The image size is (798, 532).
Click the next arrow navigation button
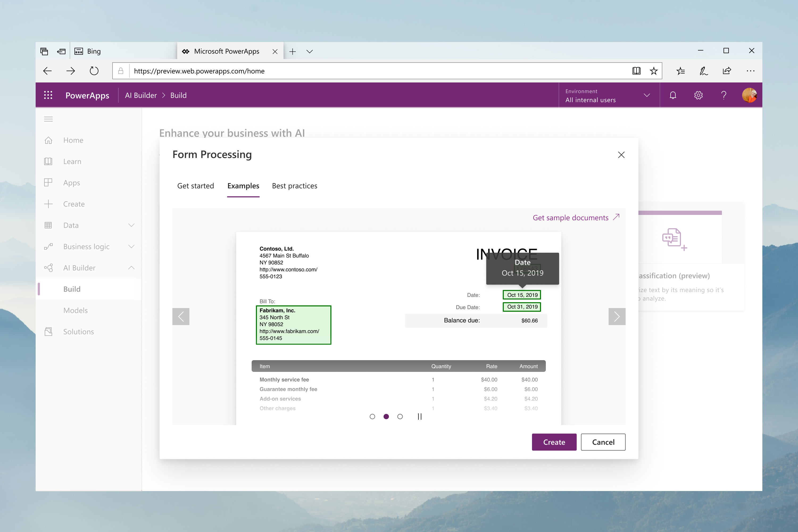pyautogui.click(x=617, y=317)
